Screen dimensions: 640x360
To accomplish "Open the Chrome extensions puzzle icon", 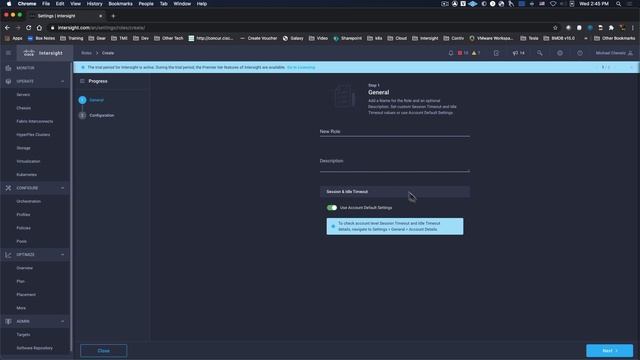I will click(611, 28).
